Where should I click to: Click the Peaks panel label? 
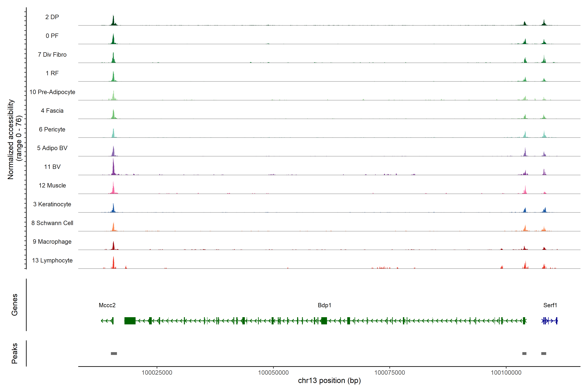(x=15, y=353)
